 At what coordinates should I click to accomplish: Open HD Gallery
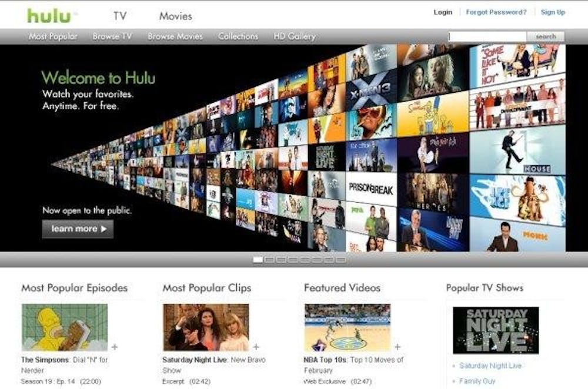click(295, 36)
